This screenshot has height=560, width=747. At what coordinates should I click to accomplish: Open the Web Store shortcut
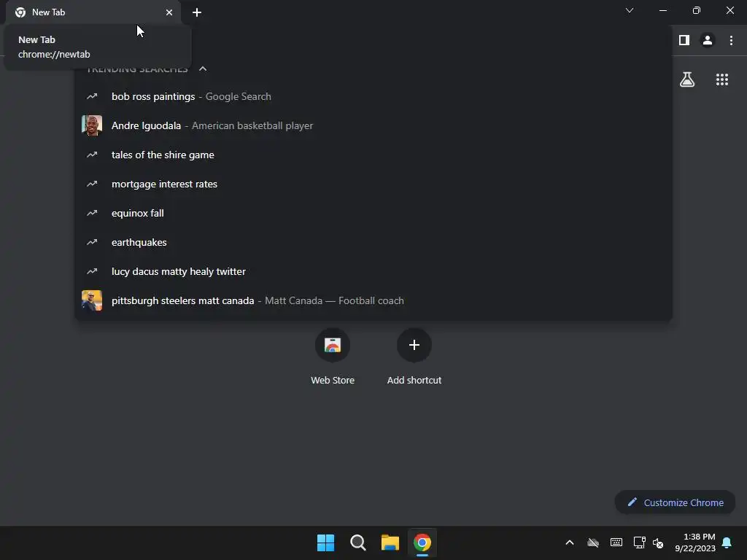[333, 357]
